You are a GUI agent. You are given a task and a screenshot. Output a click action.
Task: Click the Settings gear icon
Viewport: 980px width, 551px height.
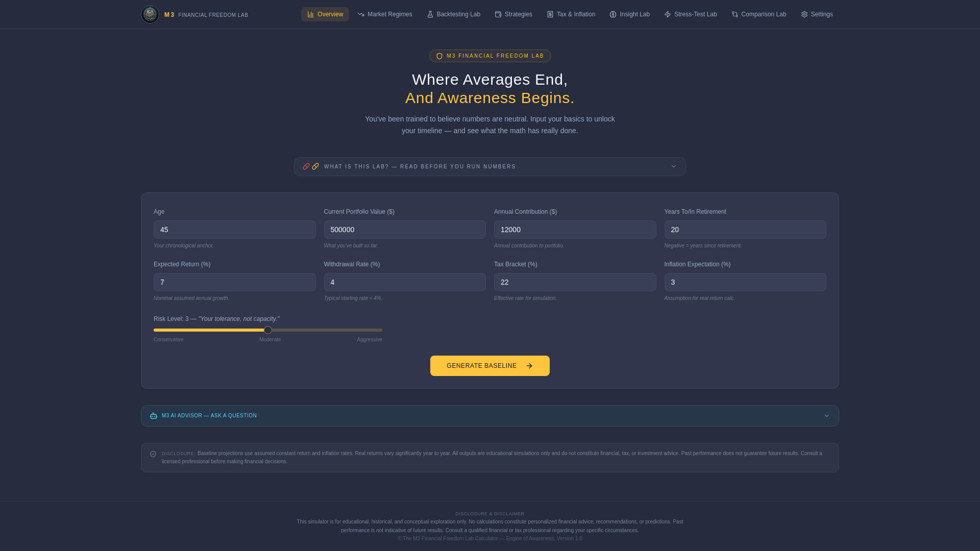pos(804,14)
